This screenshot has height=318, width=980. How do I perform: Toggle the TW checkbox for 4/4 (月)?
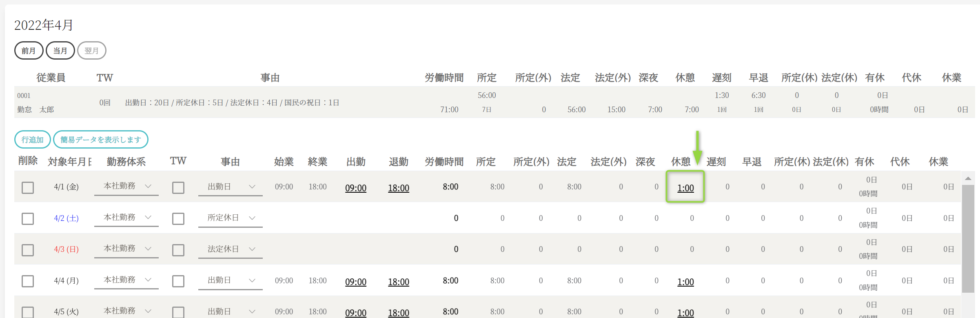pos(178,281)
